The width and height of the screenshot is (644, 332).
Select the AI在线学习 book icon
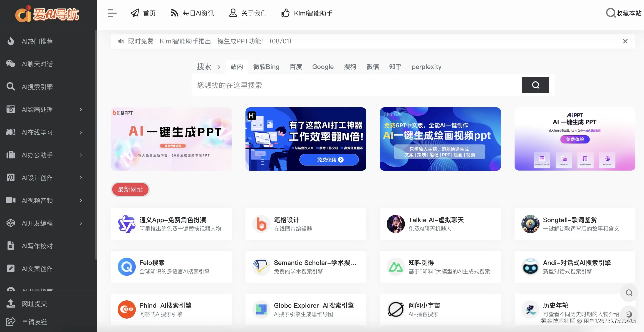10,132
